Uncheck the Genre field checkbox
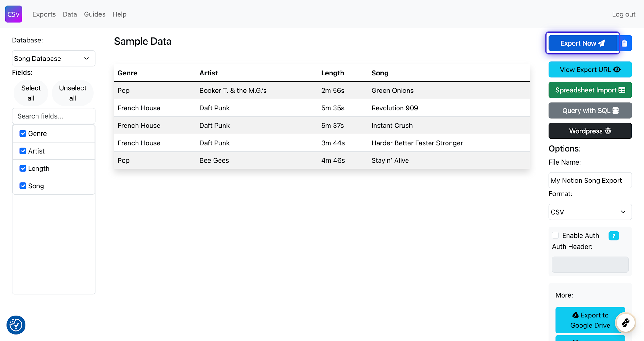Screen dimensions: 644x341 point(23,133)
